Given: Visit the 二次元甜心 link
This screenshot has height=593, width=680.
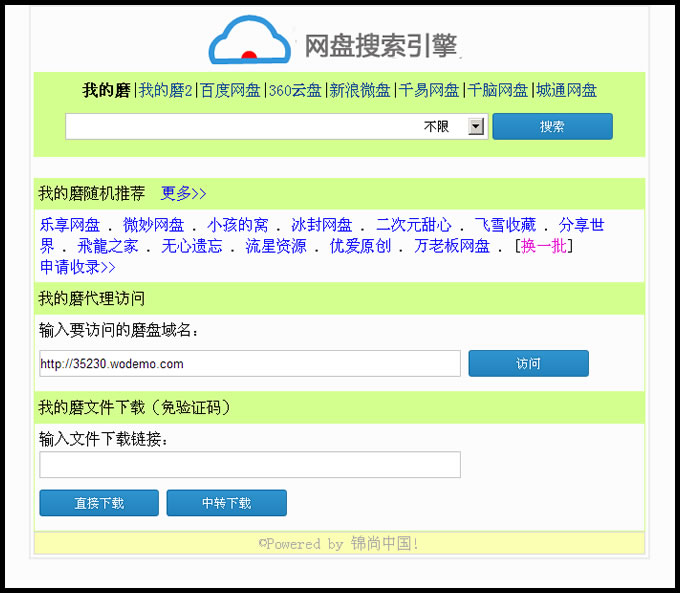Looking at the screenshot, I should coord(413,225).
